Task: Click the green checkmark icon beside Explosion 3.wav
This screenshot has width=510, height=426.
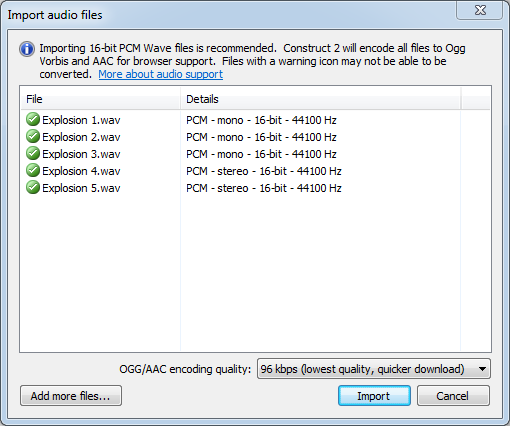Action: pyautogui.click(x=33, y=153)
